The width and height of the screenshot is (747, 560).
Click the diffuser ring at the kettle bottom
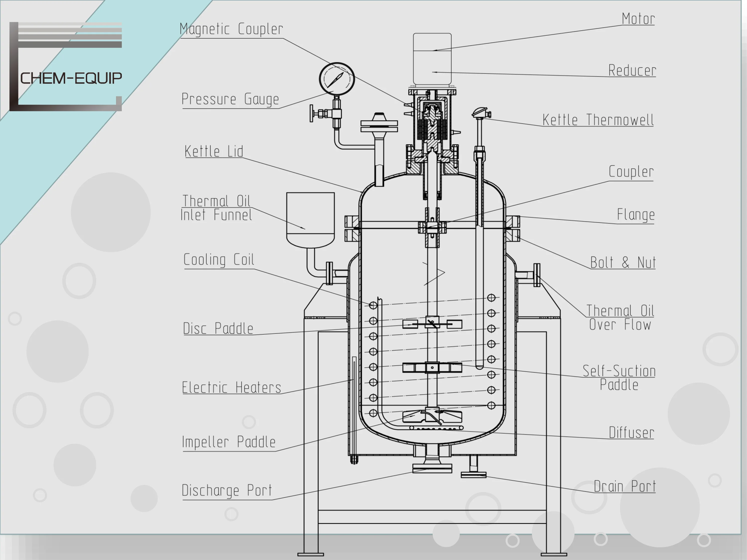tap(436, 428)
